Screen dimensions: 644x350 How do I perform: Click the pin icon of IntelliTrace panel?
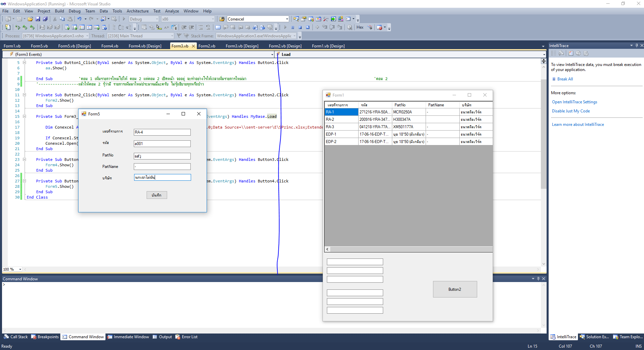(x=637, y=45)
